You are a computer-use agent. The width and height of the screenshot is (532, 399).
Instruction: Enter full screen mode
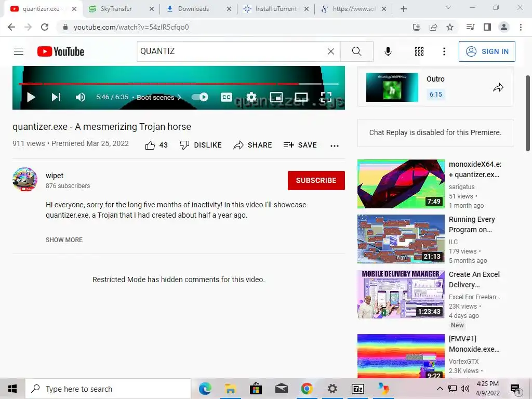pyautogui.click(x=326, y=97)
